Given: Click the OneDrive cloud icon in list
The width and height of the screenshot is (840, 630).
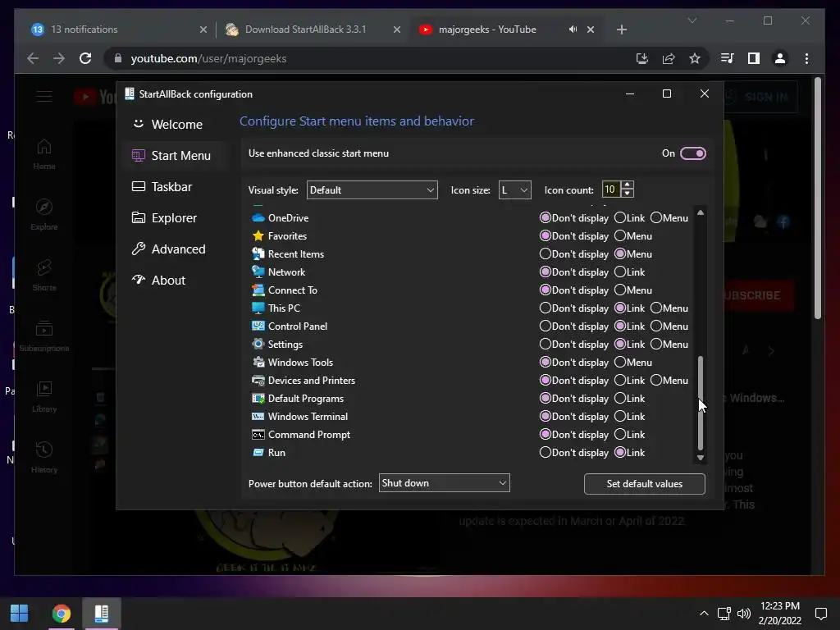Looking at the screenshot, I should pyautogui.click(x=258, y=218).
